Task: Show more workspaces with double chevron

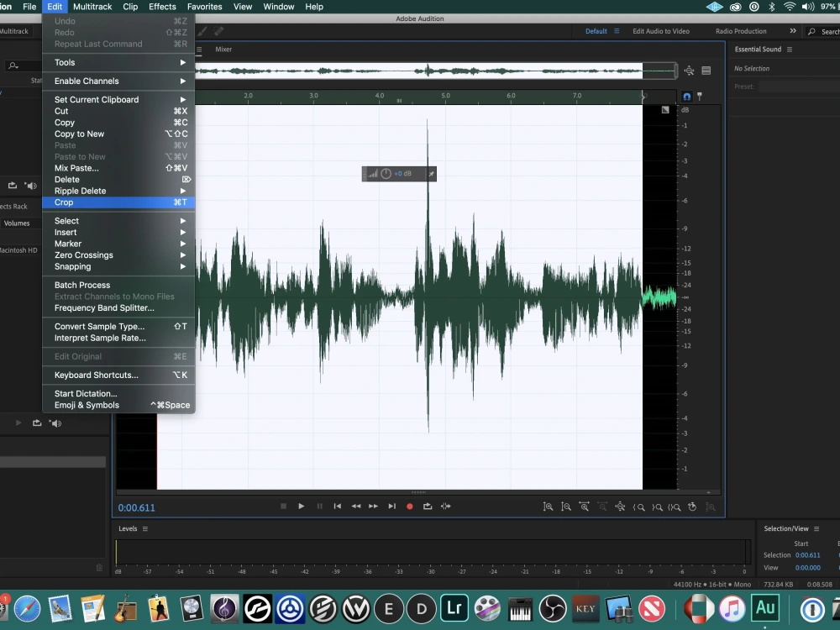Action: [x=793, y=31]
